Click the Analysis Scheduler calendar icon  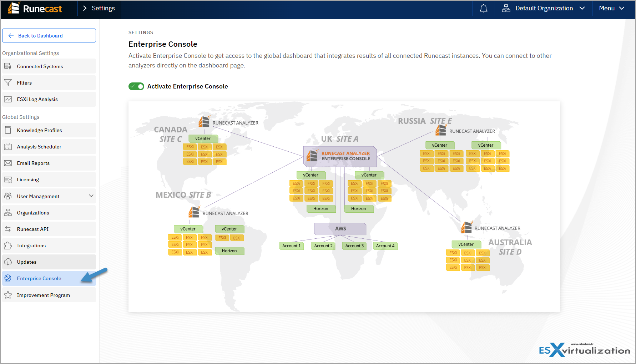pos(8,147)
